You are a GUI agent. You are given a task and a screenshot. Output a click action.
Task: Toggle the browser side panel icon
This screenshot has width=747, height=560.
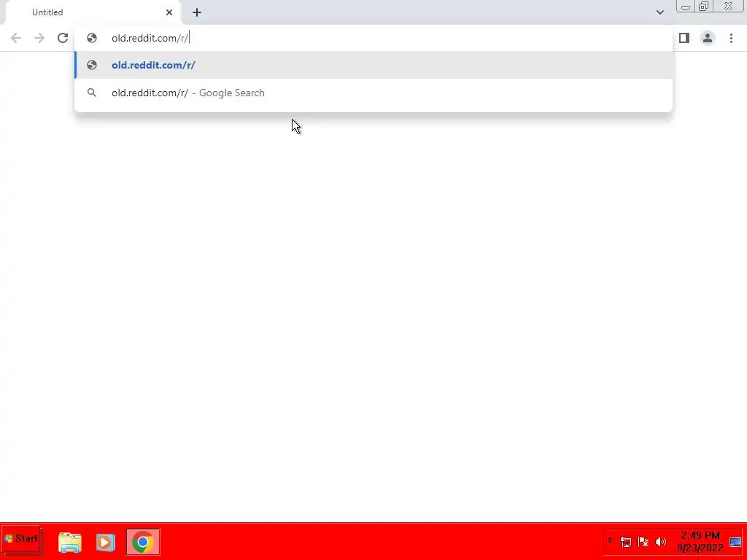[x=684, y=38]
